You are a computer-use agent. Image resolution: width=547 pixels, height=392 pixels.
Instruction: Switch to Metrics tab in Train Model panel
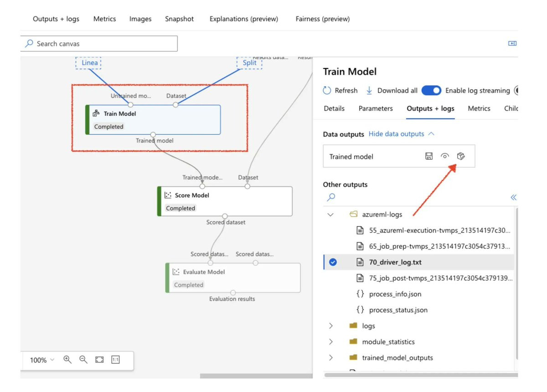click(x=479, y=108)
